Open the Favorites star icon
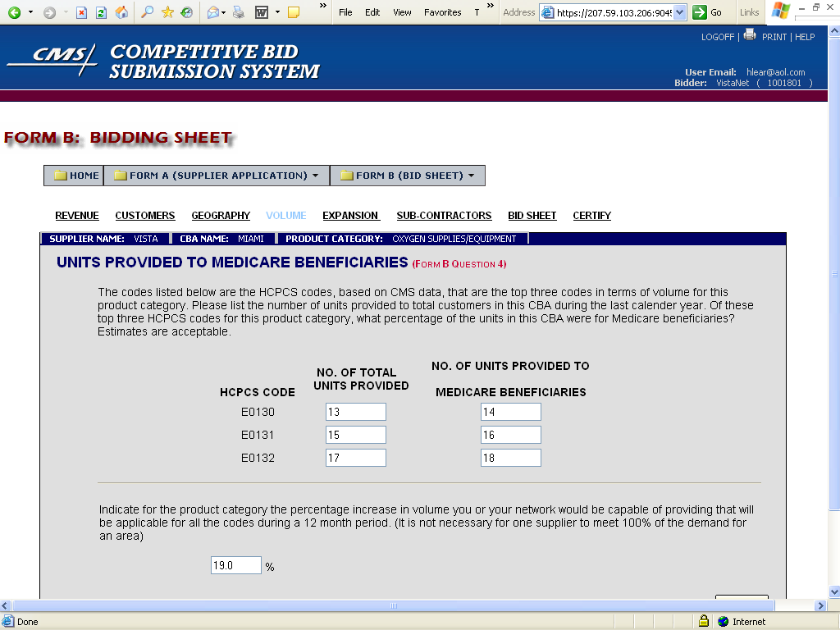Screen dimensions: 840x630 [167, 12]
